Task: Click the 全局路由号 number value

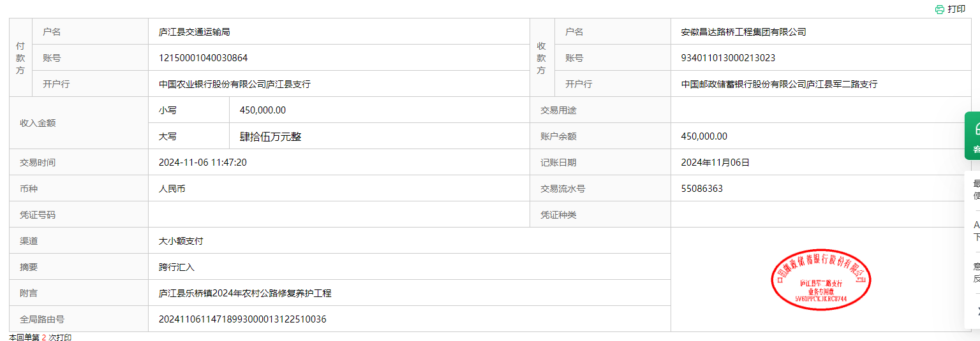Action: tap(242, 319)
